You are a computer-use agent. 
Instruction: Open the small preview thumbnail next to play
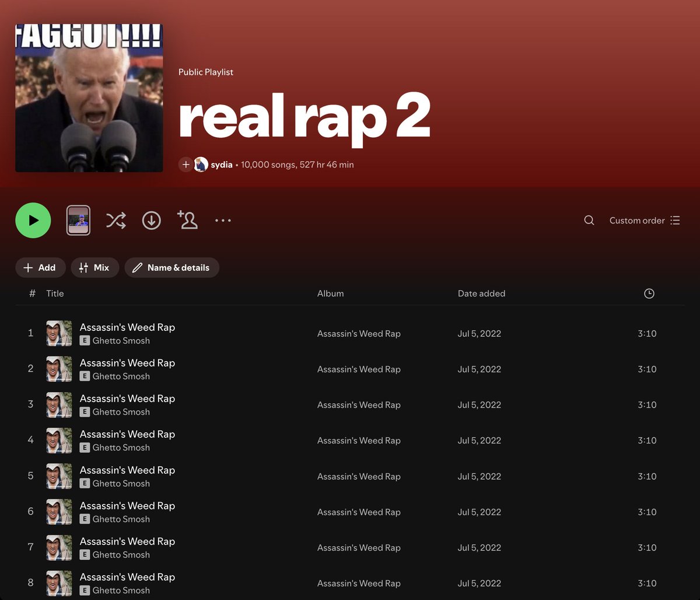pyautogui.click(x=78, y=221)
